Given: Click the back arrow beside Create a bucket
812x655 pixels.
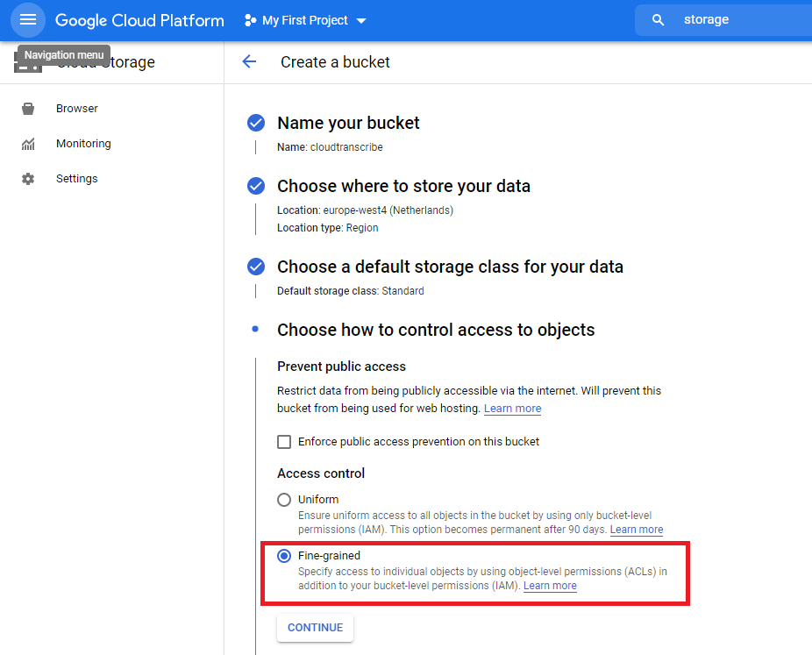Looking at the screenshot, I should pos(249,61).
